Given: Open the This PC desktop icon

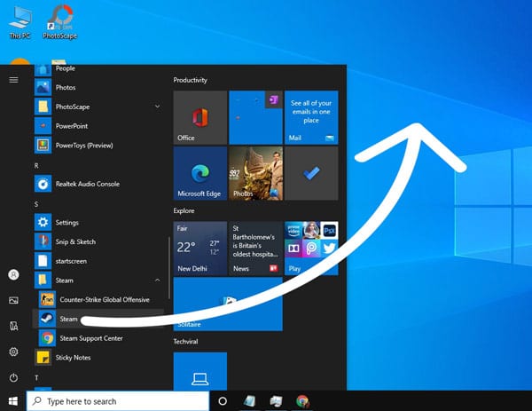Looking at the screenshot, I should click(20, 22).
